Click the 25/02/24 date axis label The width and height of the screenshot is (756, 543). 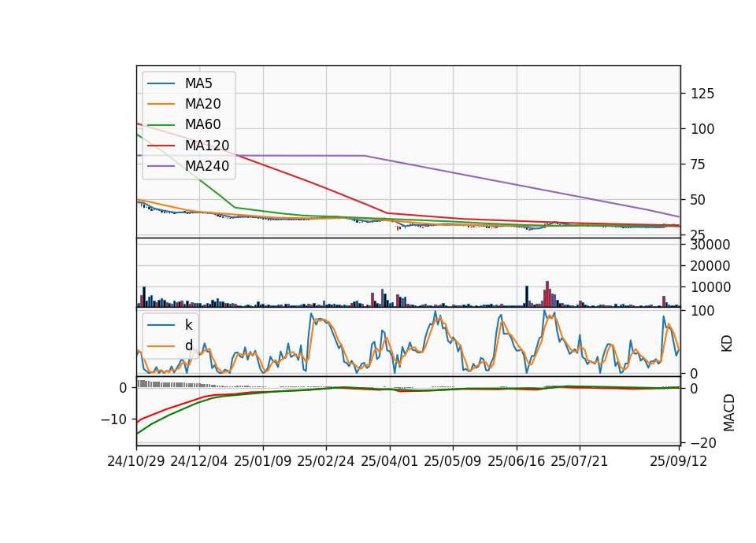[x=325, y=461]
